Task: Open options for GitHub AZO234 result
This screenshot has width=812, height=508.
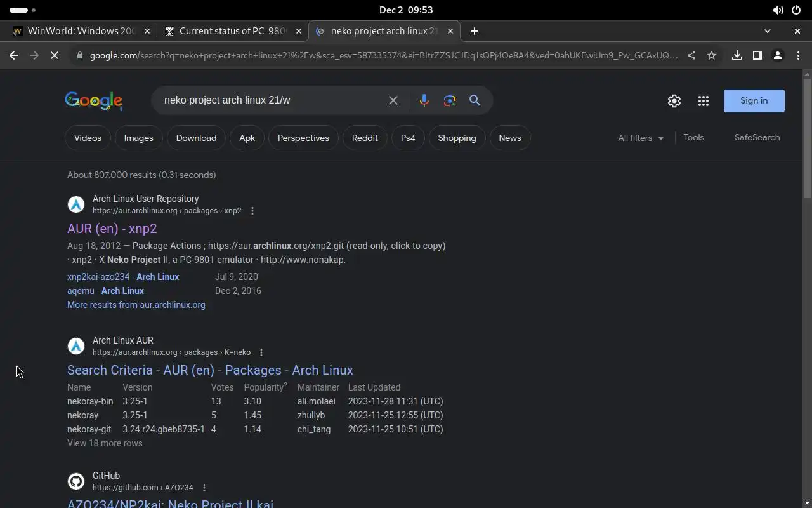Action: click(x=204, y=488)
